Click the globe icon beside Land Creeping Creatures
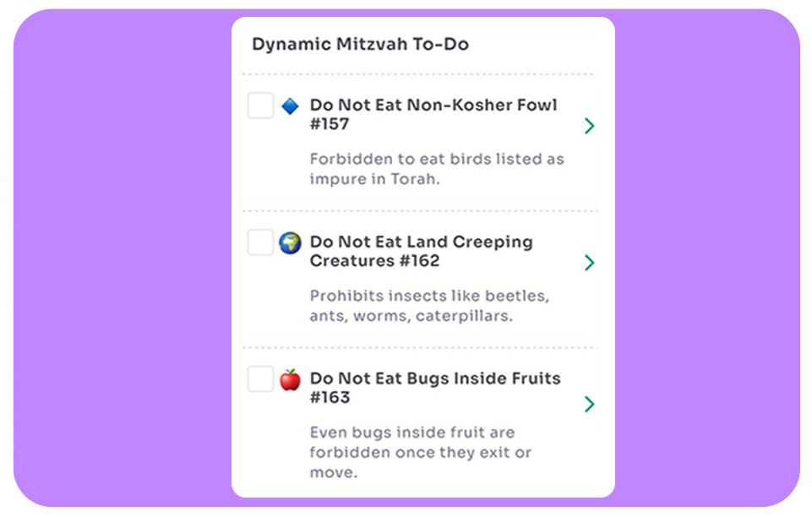The height and width of the screenshot is (517, 812). 290,243
